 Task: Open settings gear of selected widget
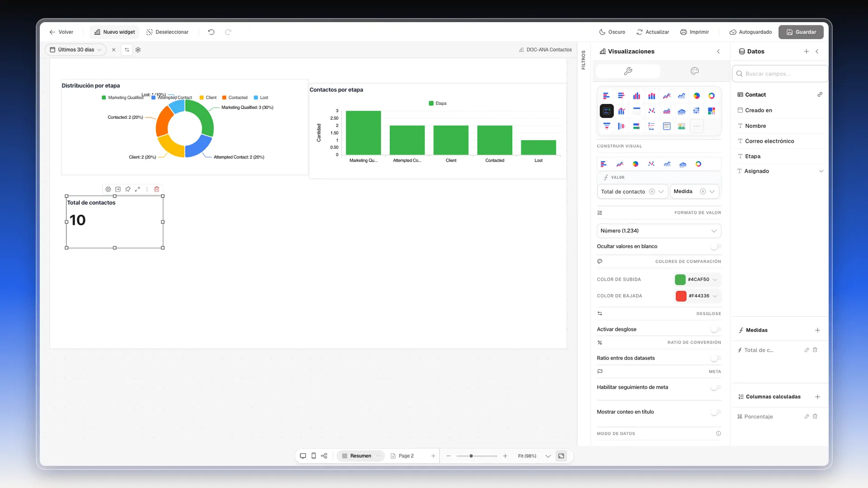(x=108, y=189)
